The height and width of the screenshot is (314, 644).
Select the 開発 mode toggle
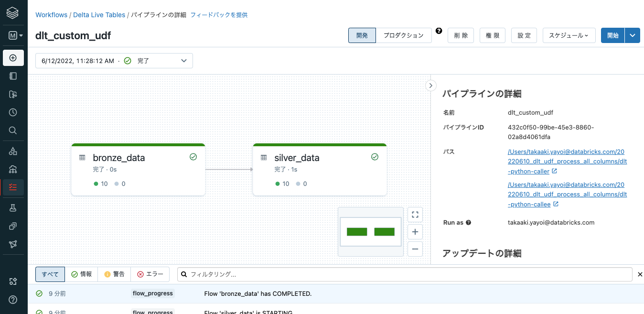click(x=362, y=35)
